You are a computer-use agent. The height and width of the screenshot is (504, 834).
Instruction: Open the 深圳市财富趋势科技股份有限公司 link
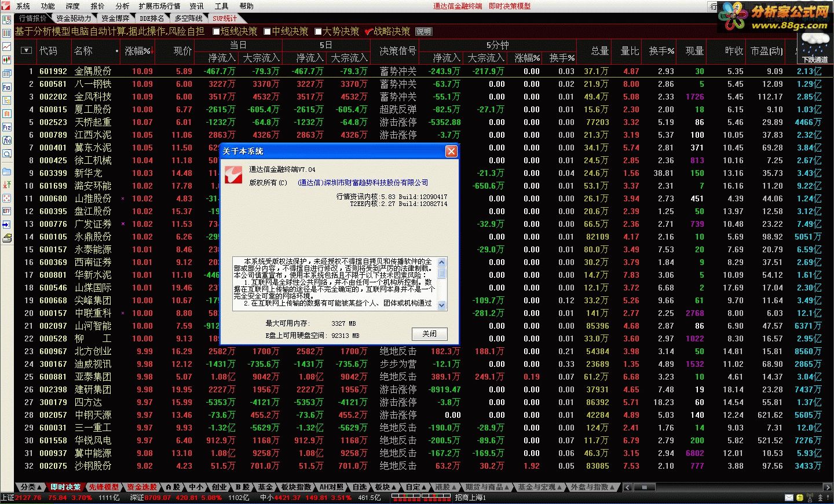tap(363, 182)
